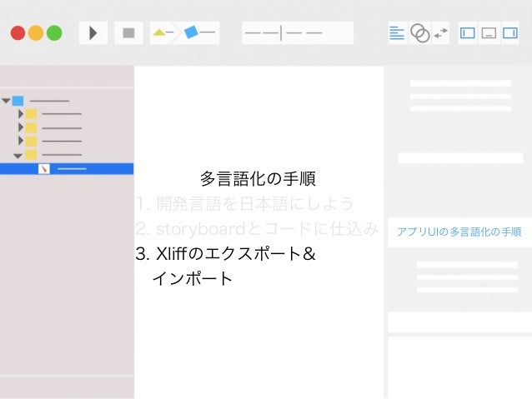Click the activity status bar field
The width and height of the screenshot is (532, 399).
click(x=298, y=32)
